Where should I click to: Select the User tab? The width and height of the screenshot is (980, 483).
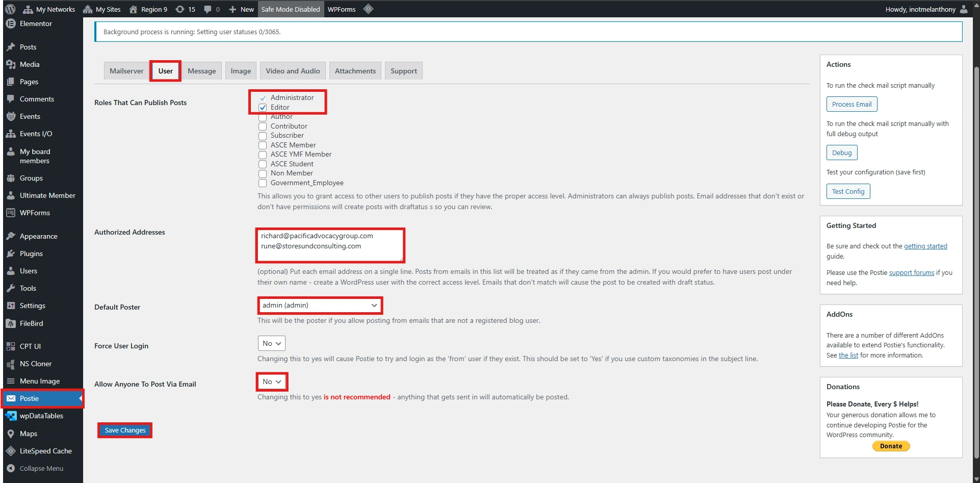(166, 71)
